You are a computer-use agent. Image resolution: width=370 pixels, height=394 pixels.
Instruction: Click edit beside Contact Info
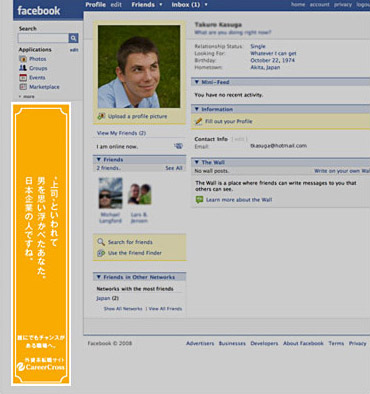(239, 139)
